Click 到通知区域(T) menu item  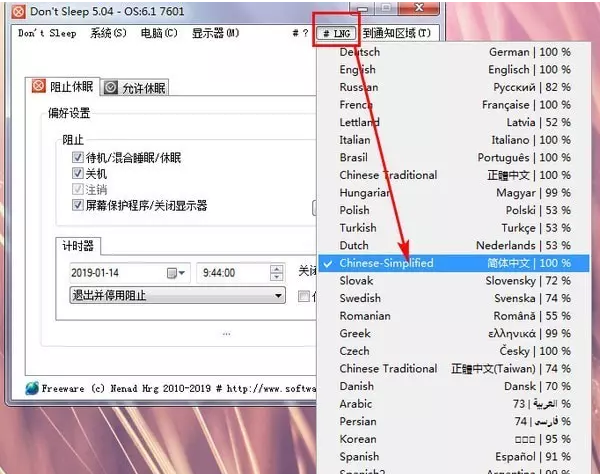pos(397,33)
